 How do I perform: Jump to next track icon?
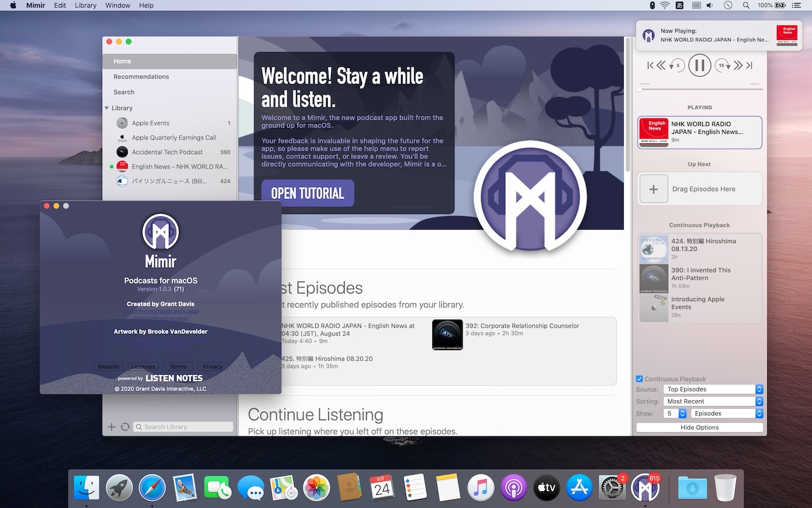pos(749,65)
